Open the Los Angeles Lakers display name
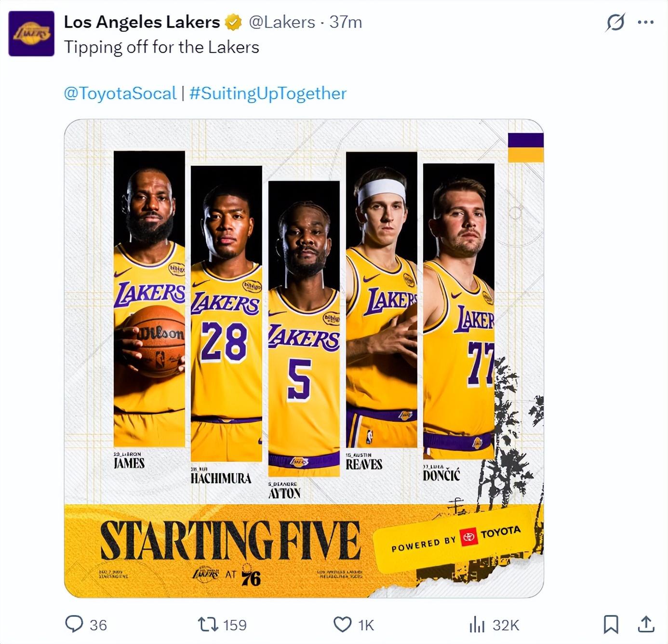 [142, 22]
